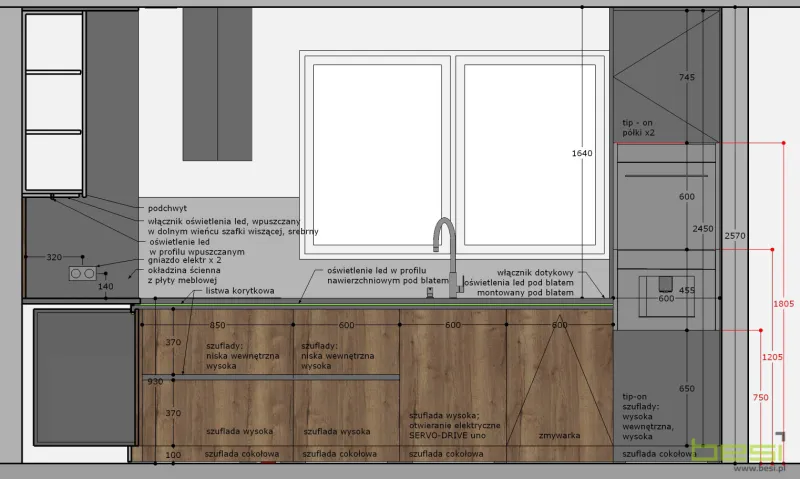Select the left window pane
Image resolution: width=800 pixels, height=479 pixels.
(377, 155)
